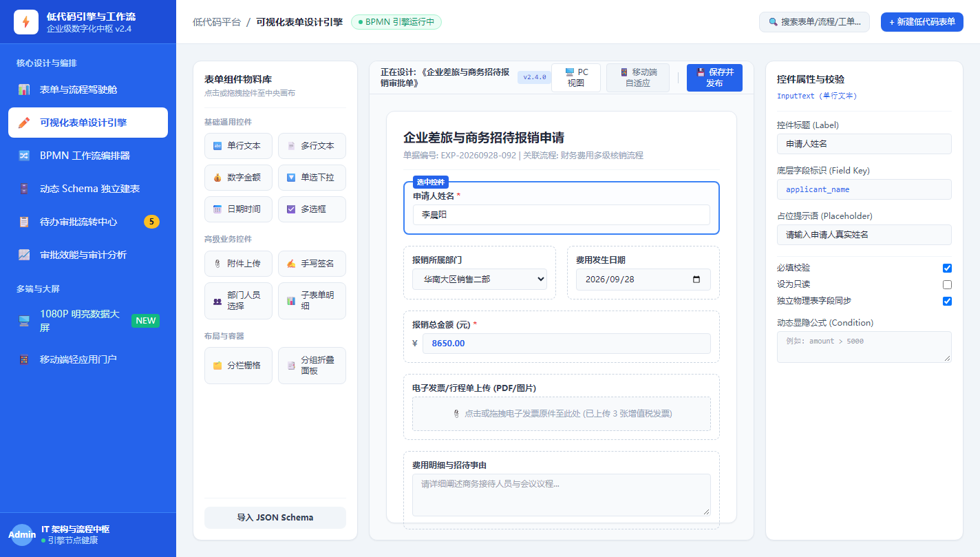
Task: Click the trend chart icon beside 审批效能与审计分析
Action: [24, 255]
